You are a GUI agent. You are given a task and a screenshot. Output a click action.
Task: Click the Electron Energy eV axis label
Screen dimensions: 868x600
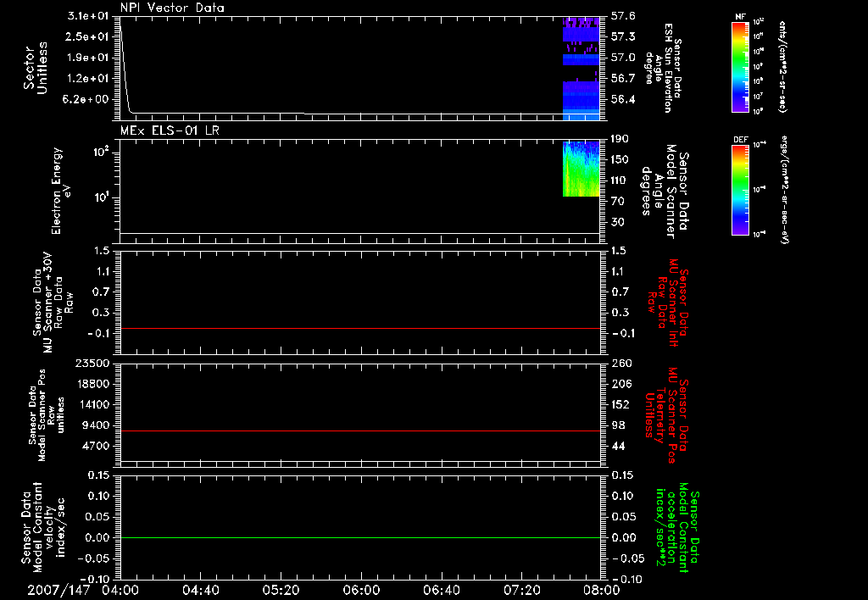pyautogui.click(x=60, y=191)
